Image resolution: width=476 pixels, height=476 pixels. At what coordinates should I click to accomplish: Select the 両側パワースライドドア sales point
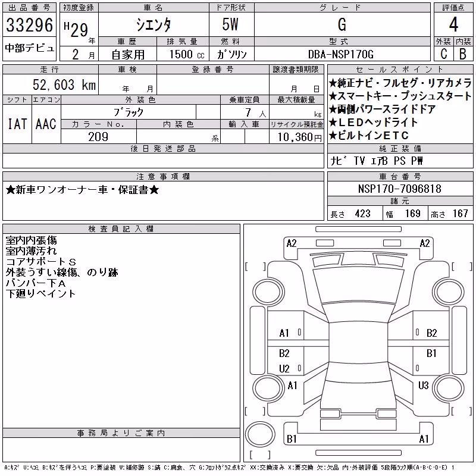383,109
